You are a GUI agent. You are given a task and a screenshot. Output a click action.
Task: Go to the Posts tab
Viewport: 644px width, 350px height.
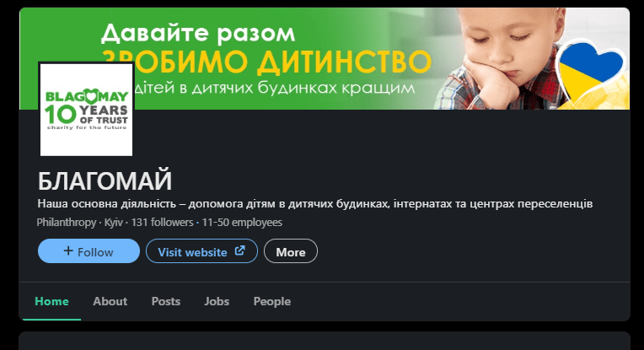[x=166, y=302]
